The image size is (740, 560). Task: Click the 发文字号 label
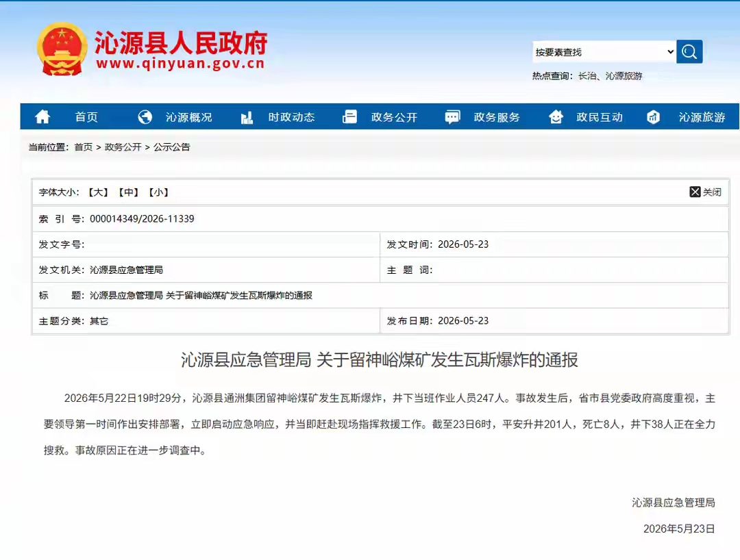tap(62, 244)
